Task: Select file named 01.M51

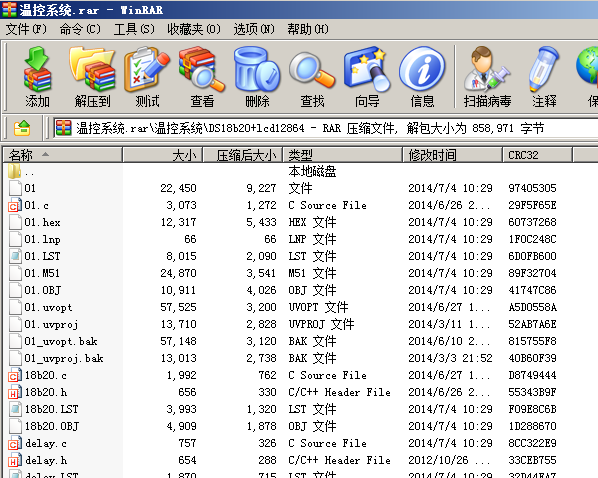Action: click(x=42, y=273)
